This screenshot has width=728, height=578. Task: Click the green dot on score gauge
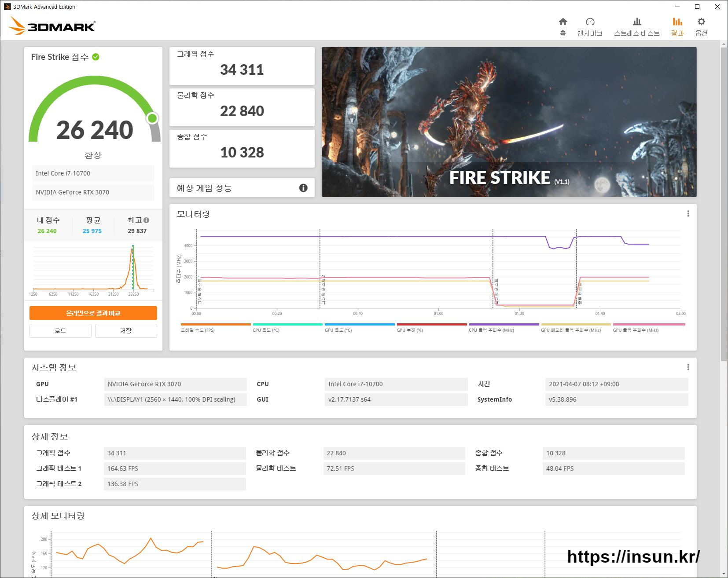(152, 118)
